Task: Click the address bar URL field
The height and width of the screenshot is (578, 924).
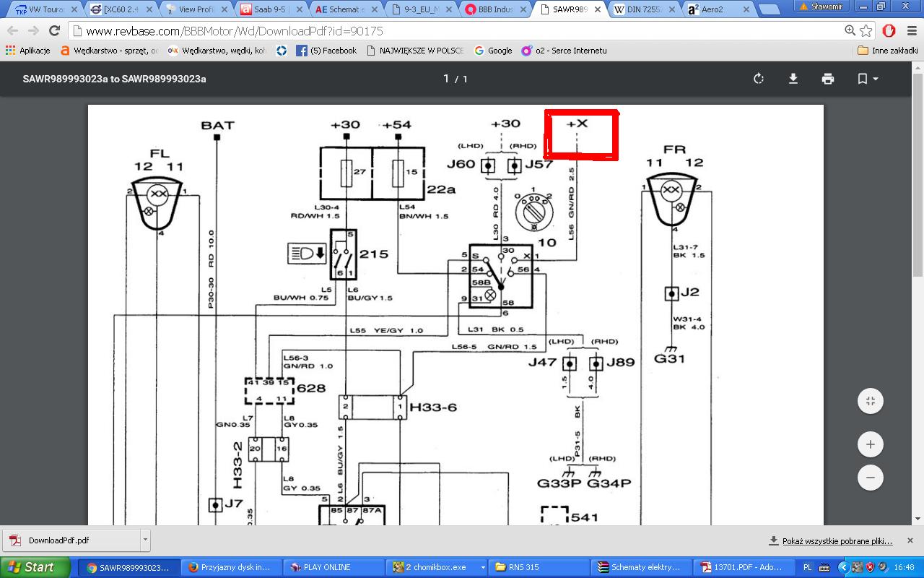Action: (x=433, y=31)
